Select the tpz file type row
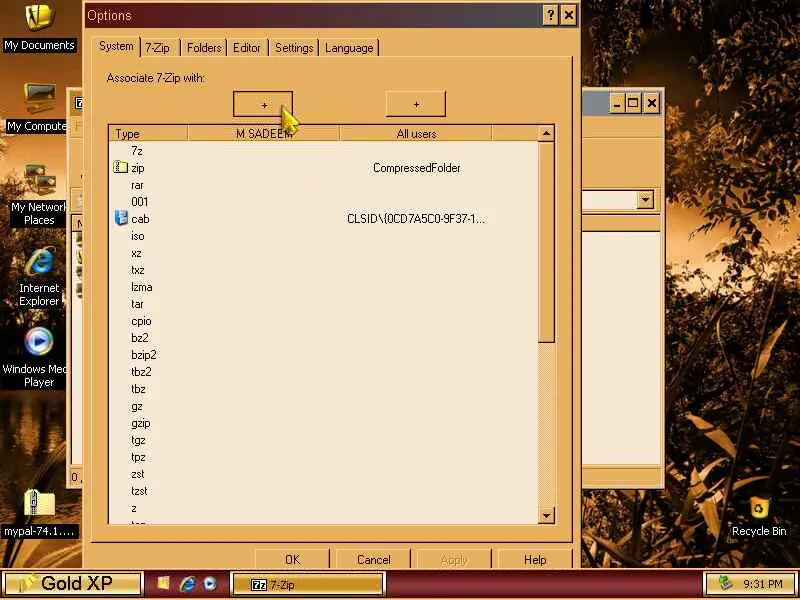 point(323,457)
